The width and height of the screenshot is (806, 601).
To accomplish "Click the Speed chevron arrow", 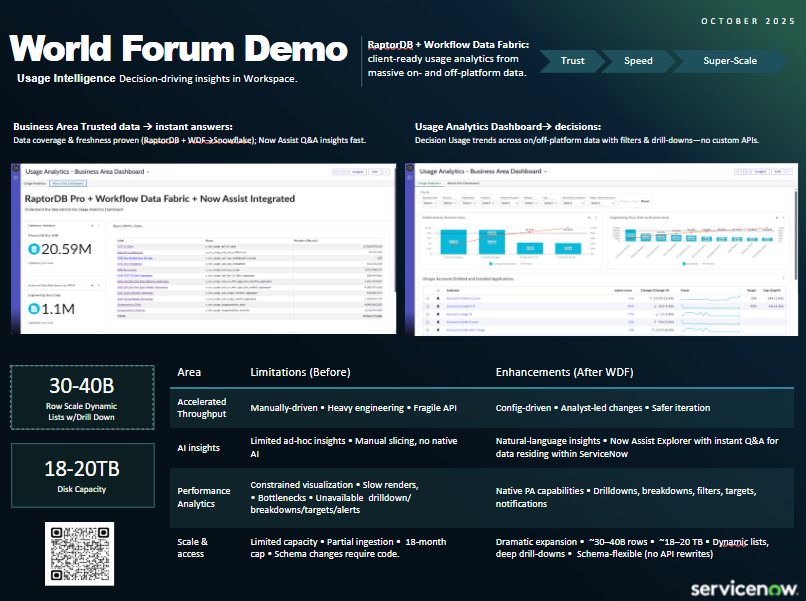I will 638,61.
